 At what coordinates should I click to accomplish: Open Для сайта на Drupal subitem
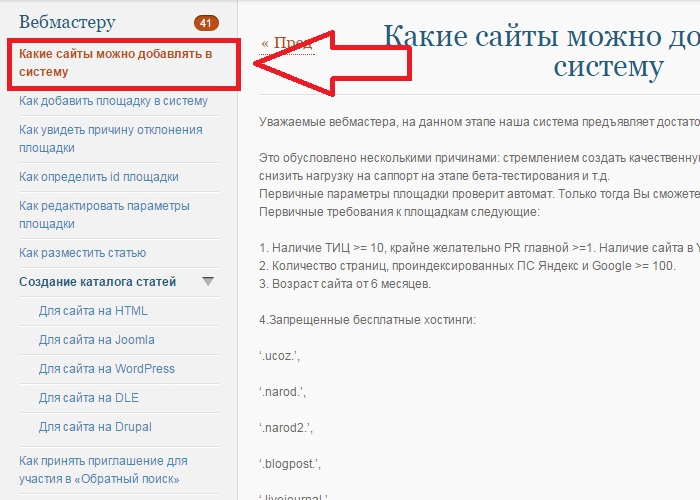point(95,427)
